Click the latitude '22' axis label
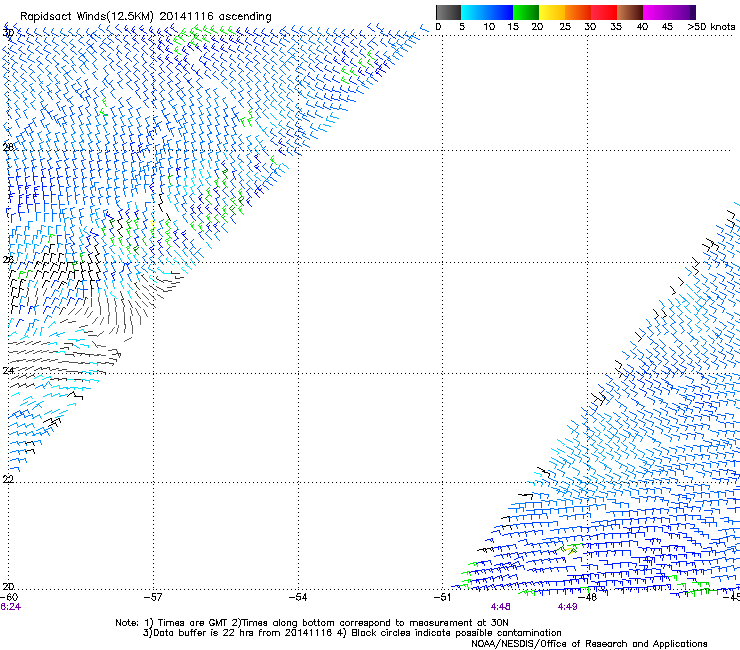 click(8, 479)
